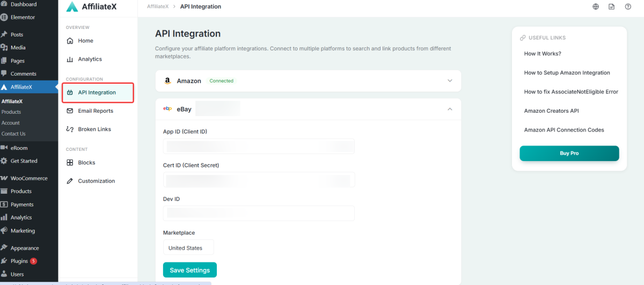644x285 pixels.
Task: Click the AffiliateX breadcrumb link
Action: point(158,6)
